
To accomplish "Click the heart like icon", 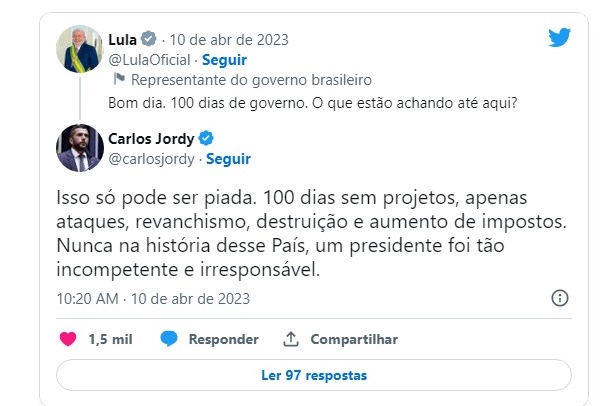I will [68, 339].
